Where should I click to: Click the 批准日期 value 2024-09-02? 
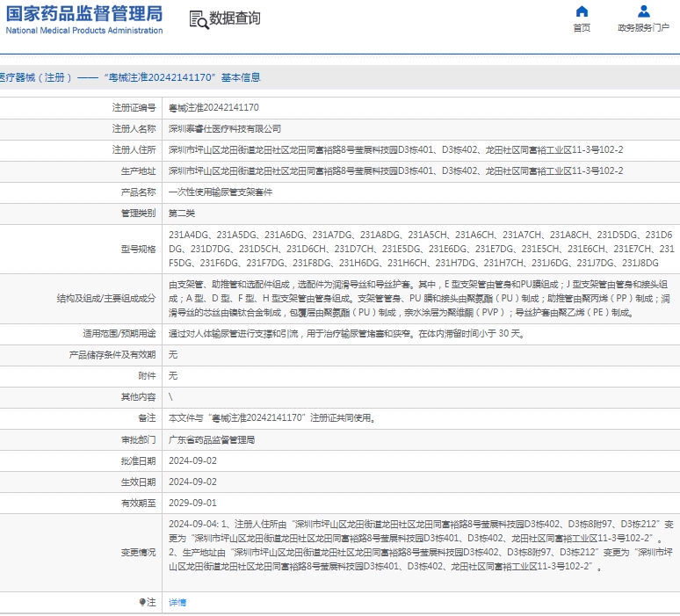click(x=192, y=460)
